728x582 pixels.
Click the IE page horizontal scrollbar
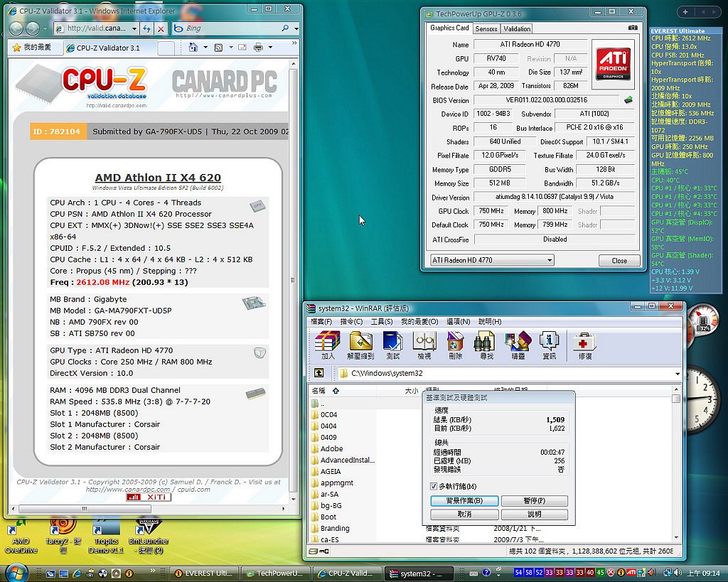pyautogui.click(x=148, y=509)
